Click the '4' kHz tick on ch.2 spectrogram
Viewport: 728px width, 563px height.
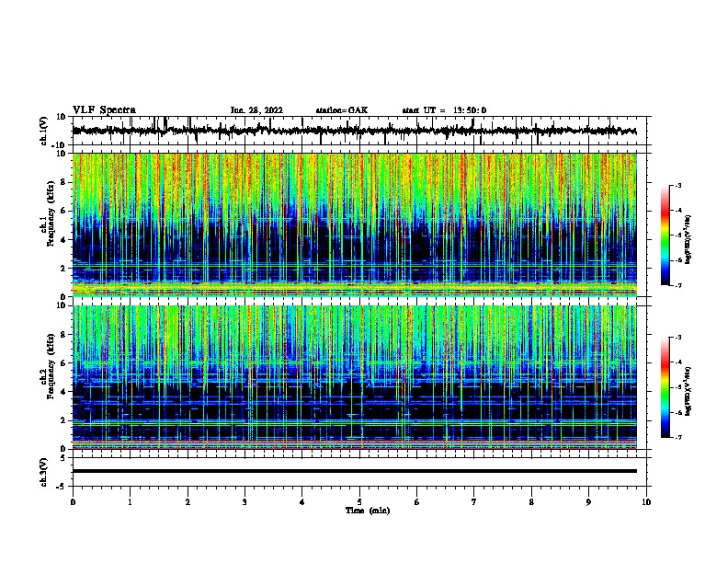pos(63,392)
